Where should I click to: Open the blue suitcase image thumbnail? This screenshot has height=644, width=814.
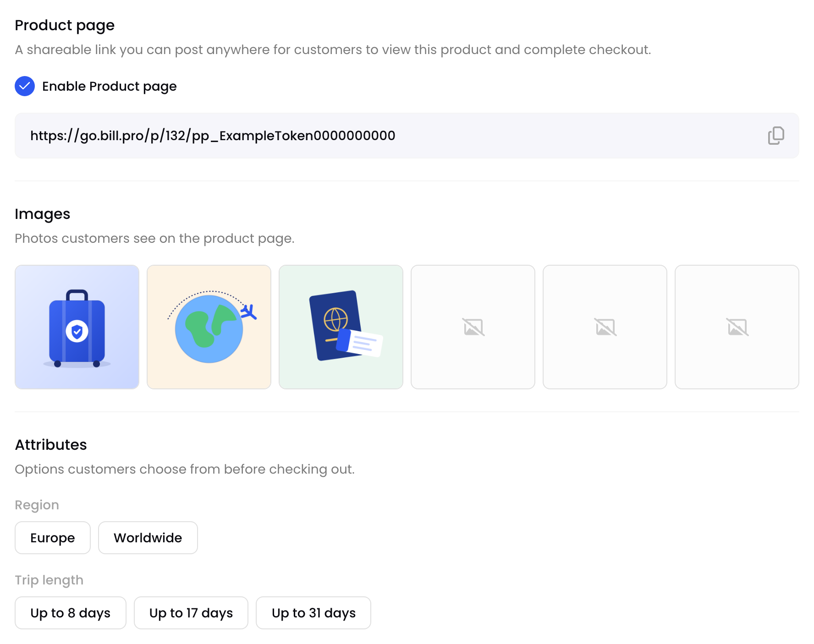tap(77, 327)
